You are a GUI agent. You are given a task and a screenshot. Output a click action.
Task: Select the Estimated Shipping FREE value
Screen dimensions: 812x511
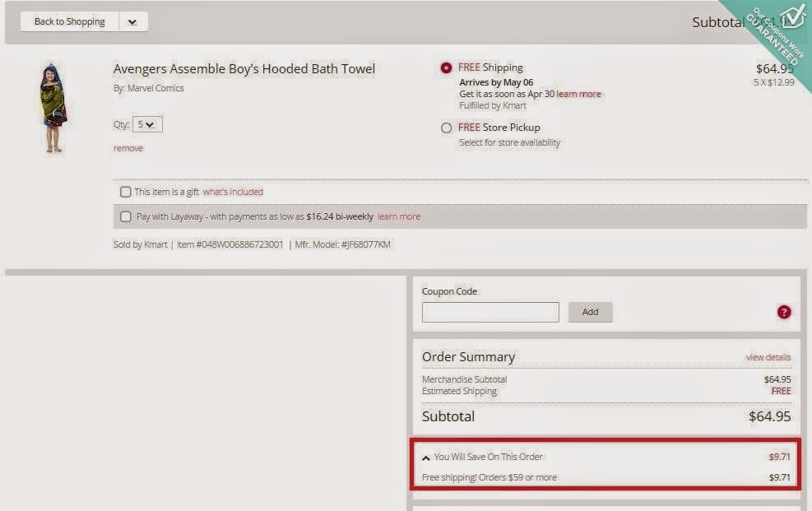pyautogui.click(x=781, y=392)
